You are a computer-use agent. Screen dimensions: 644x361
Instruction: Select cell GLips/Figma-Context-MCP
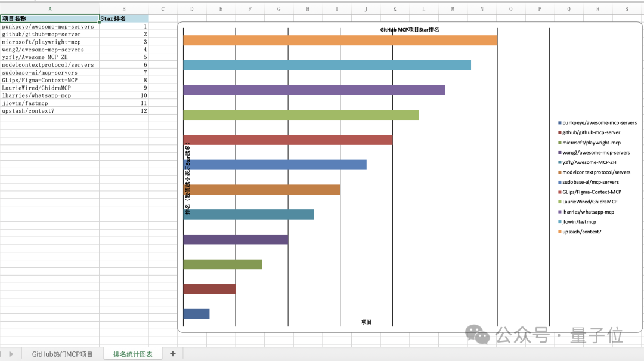coord(49,80)
